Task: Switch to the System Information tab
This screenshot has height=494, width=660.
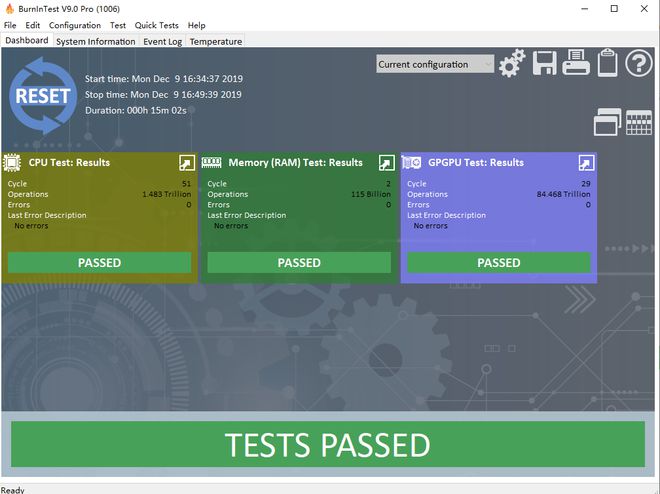Action: point(96,41)
